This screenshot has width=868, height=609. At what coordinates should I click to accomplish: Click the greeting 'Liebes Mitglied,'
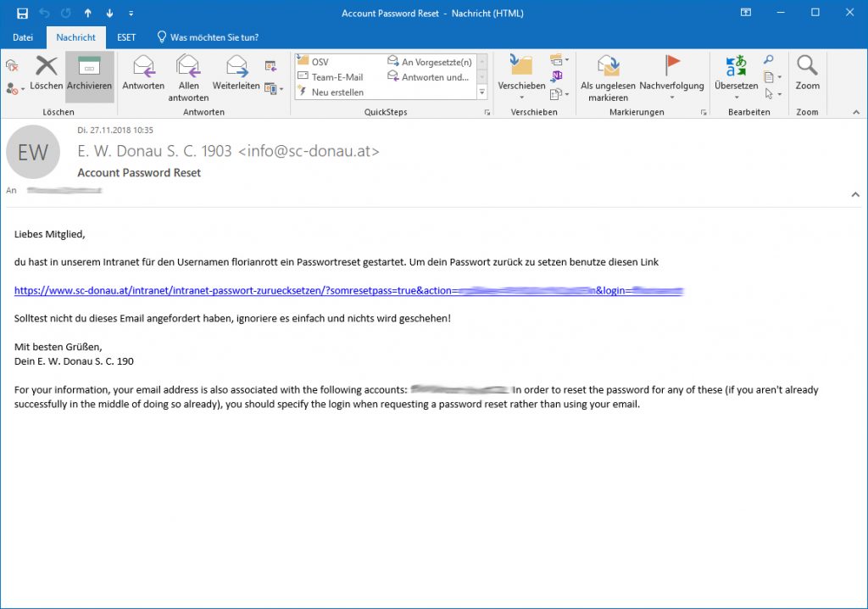tap(50, 234)
